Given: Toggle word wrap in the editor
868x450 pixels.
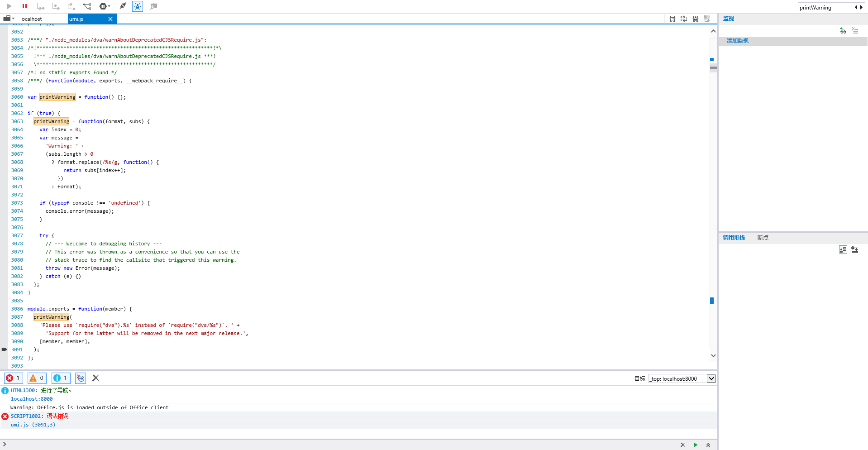Looking at the screenshot, I should click(x=684, y=19).
